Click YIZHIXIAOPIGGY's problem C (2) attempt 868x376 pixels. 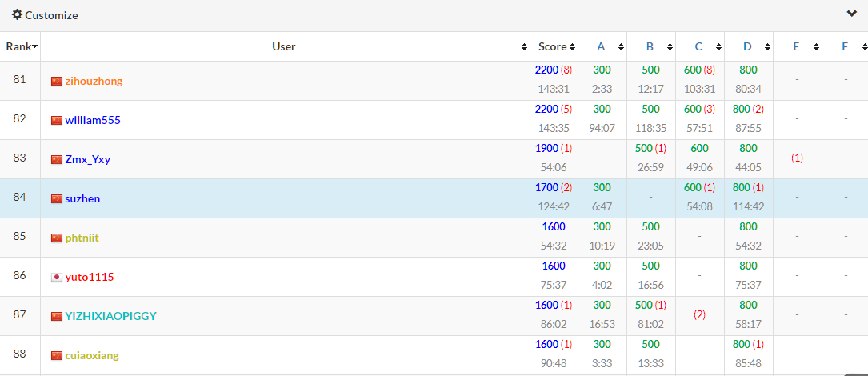click(x=699, y=315)
